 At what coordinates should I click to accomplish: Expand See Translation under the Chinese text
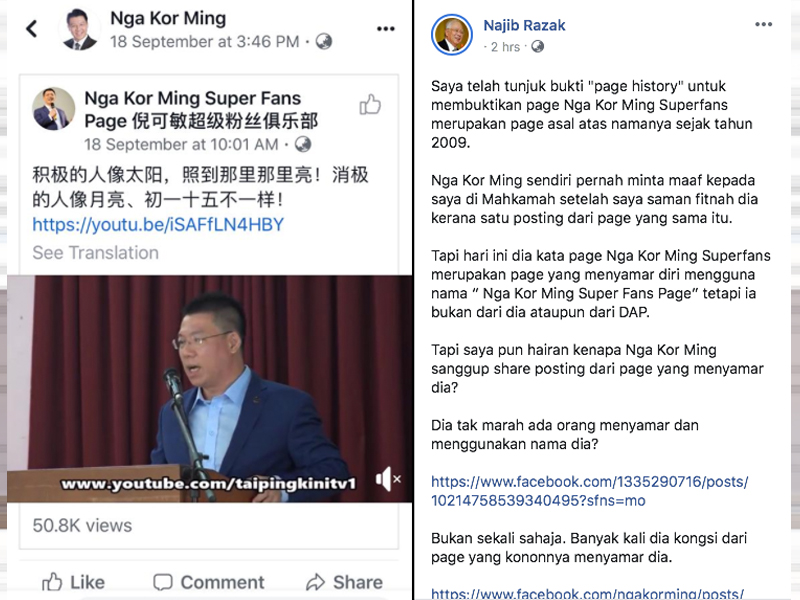(95, 253)
